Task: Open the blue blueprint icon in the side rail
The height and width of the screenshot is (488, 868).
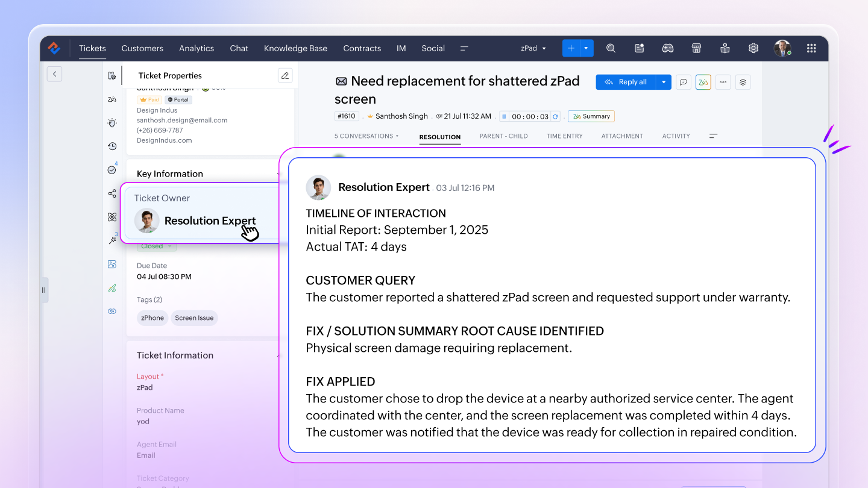Action: [112, 264]
